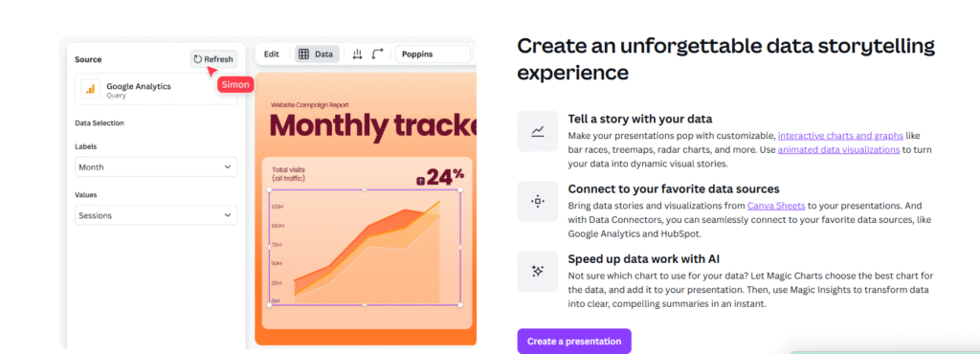Viewport: 980px width, 354px height.
Task: Open the interactive charts and graphs link
Action: point(840,136)
